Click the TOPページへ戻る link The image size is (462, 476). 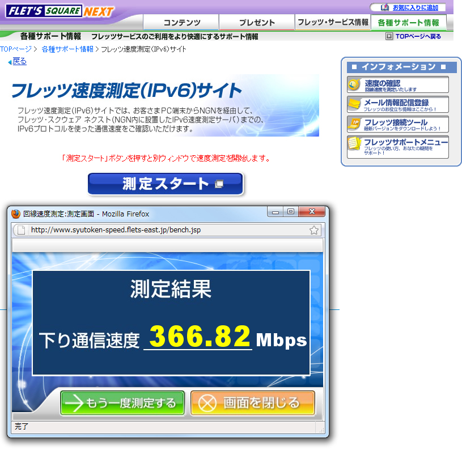(418, 36)
